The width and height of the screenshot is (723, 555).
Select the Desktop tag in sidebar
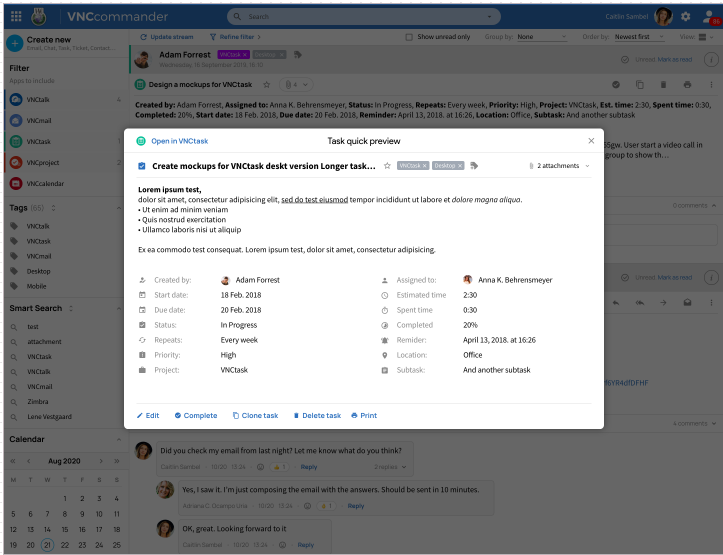[x=39, y=271]
